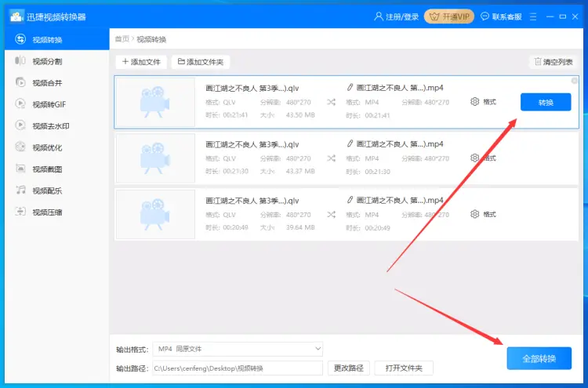Click the file size text 39.64 MB
This screenshot has height=388, width=588.
pos(300,227)
